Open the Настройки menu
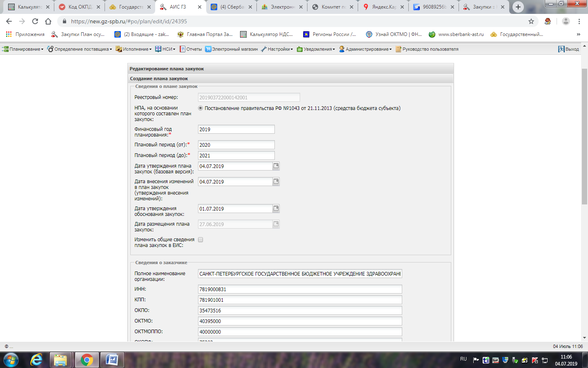 [x=277, y=49]
